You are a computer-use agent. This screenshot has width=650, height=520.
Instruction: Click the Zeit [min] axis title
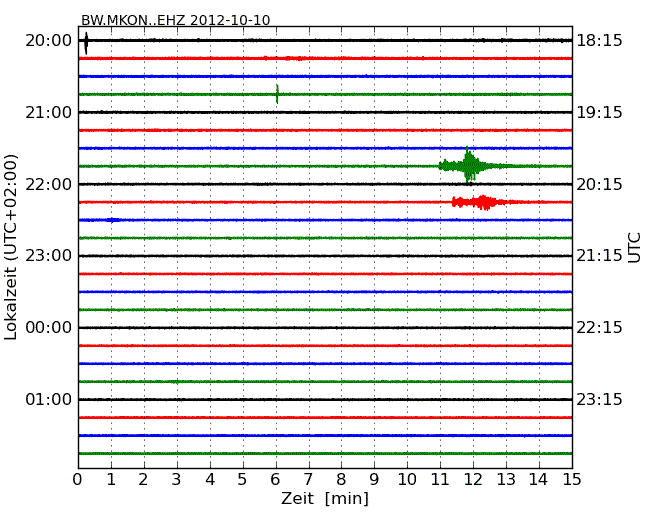click(325, 498)
